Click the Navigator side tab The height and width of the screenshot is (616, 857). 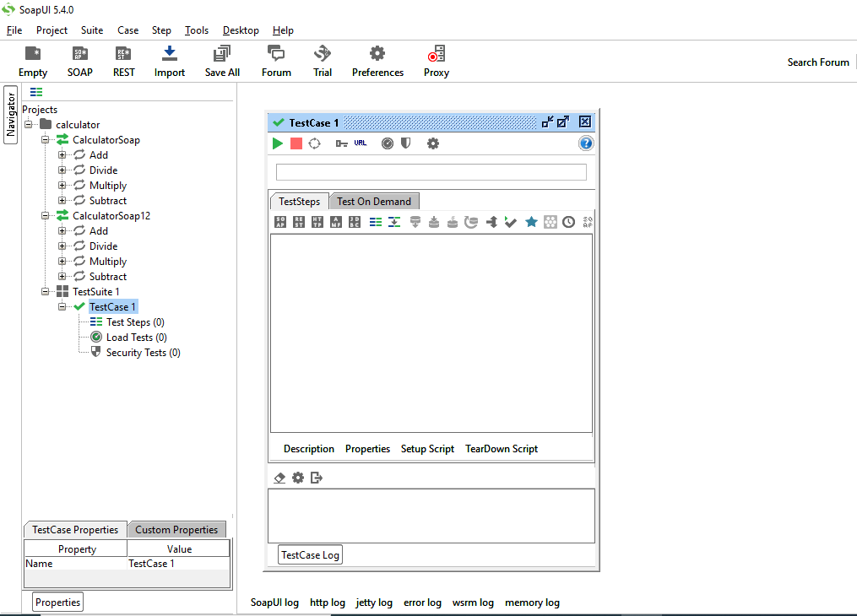tap(10, 115)
